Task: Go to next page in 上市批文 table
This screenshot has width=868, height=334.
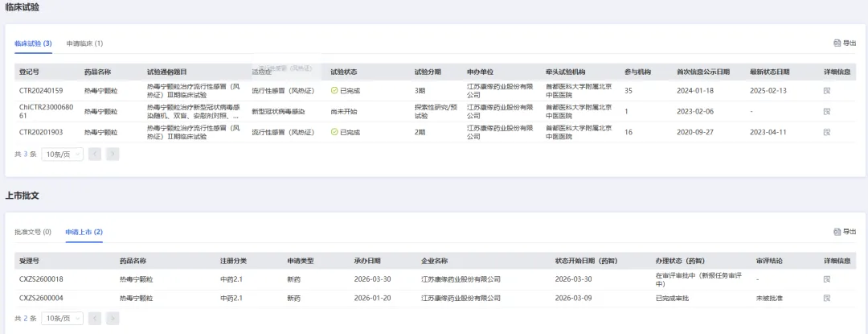Action: 113,319
